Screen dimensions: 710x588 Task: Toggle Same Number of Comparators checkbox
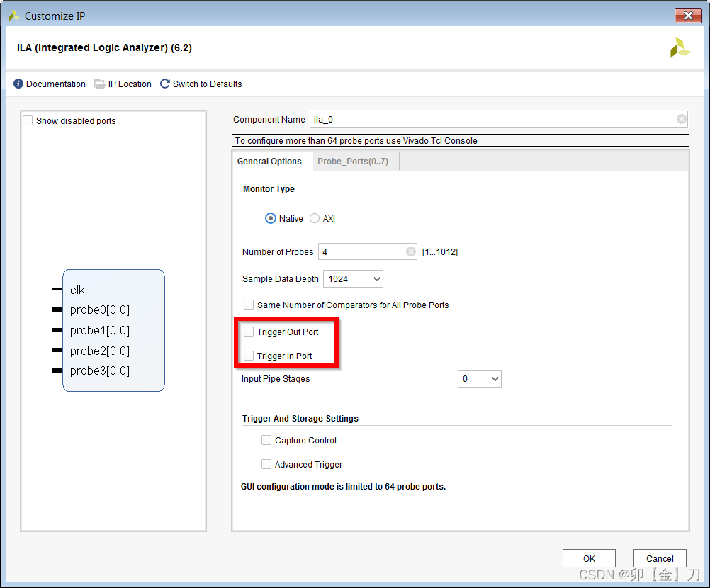249,305
